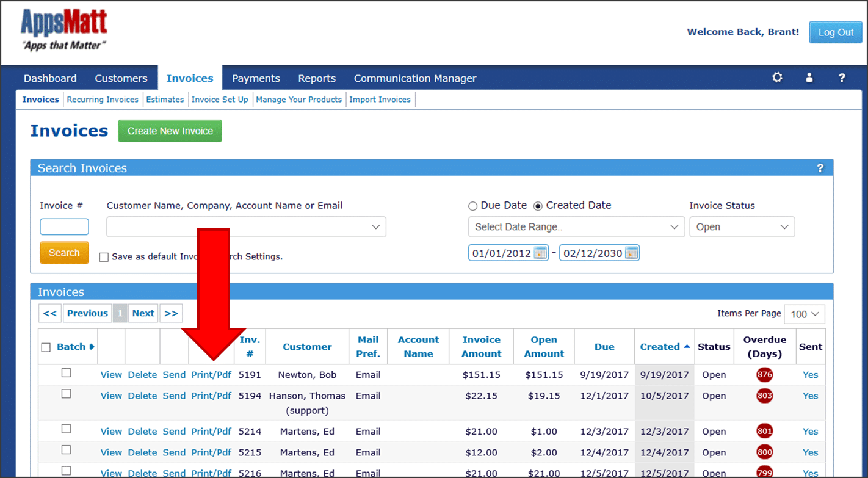
Task: Click the Previous page button
Action: (87, 313)
